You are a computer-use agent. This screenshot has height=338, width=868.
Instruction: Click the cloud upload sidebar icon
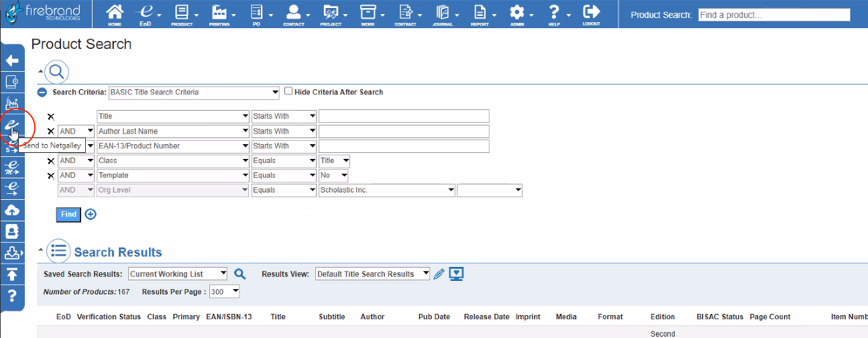click(12, 211)
